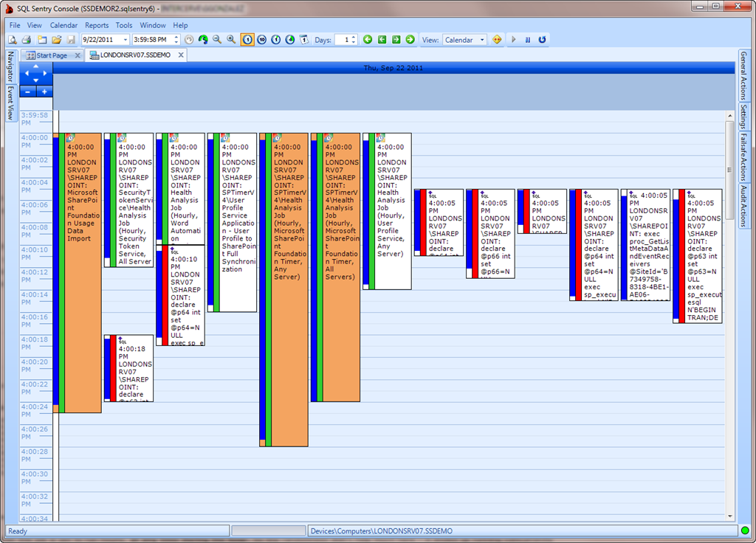
Task: Select the SecurityTokenService Health Analysis Job event
Action: point(128,200)
